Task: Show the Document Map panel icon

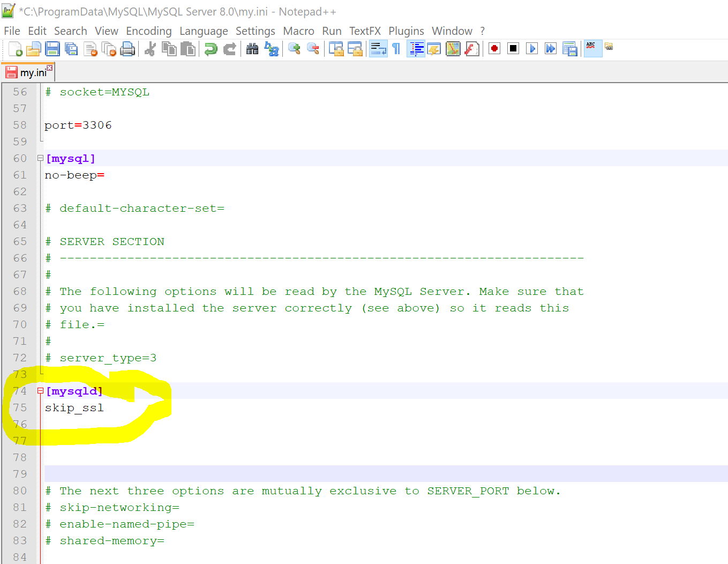Action: [453, 49]
